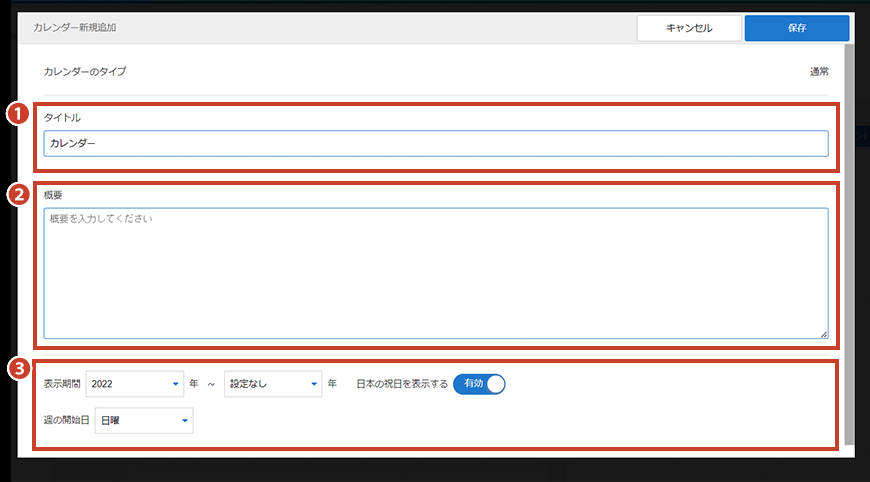Image resolution: width=870 pixels, height=482 pixels.
Task: Expand the 設定なし end year dropdown
Action: [x=273, y=383]
